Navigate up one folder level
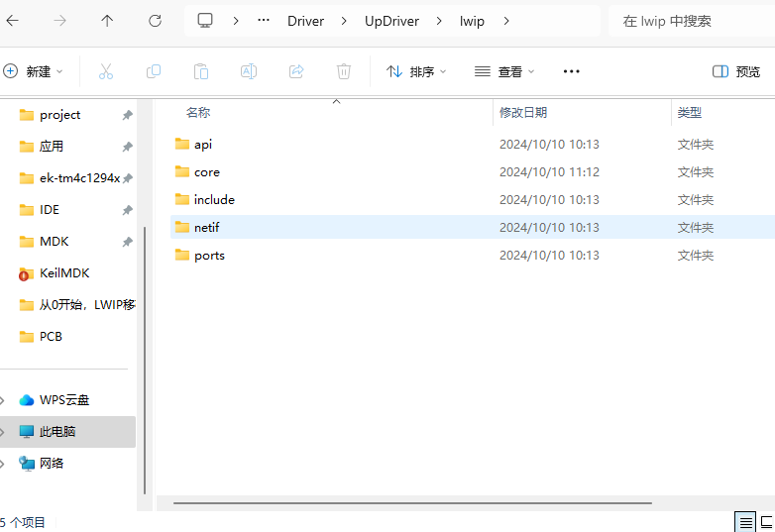This screenshot has height=532, width=775. point(107,21)
